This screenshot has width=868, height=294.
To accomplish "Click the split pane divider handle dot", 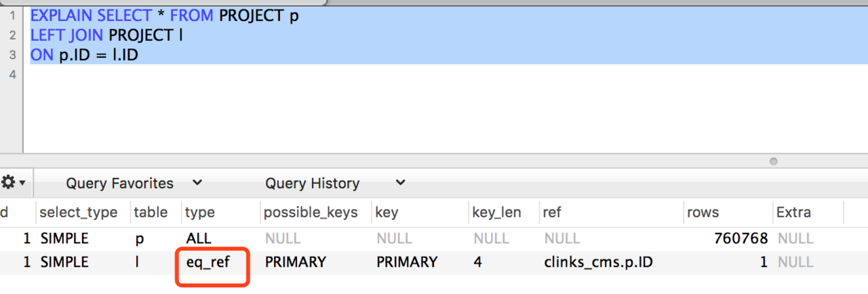I will 774,162.
